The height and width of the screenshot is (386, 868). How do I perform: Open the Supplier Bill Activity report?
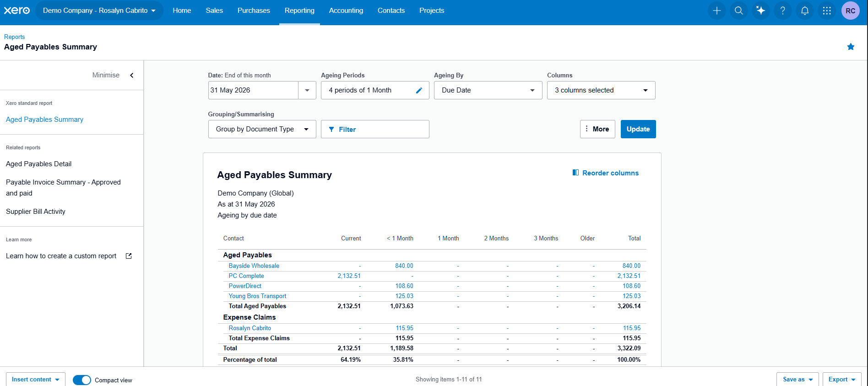click(36, 212)
